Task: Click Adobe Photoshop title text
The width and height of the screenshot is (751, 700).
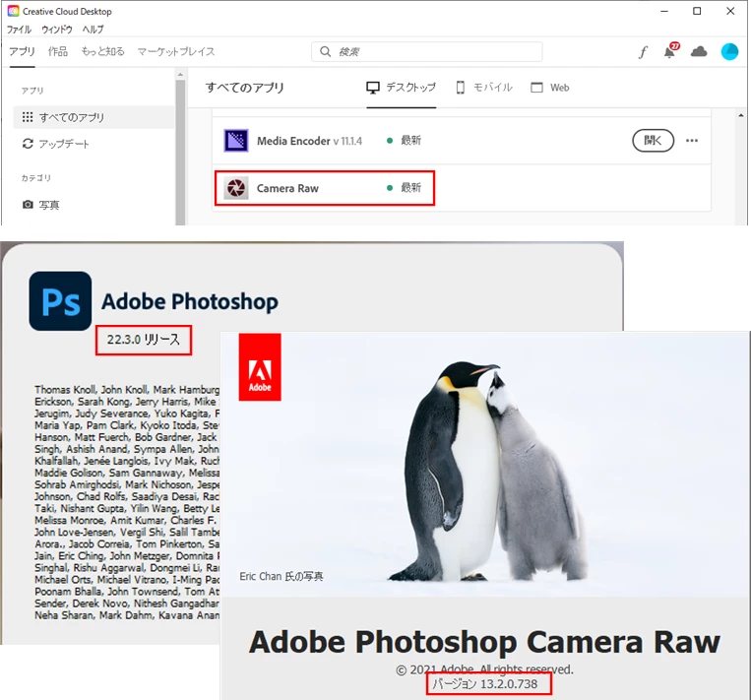Action: coord(190,302)
